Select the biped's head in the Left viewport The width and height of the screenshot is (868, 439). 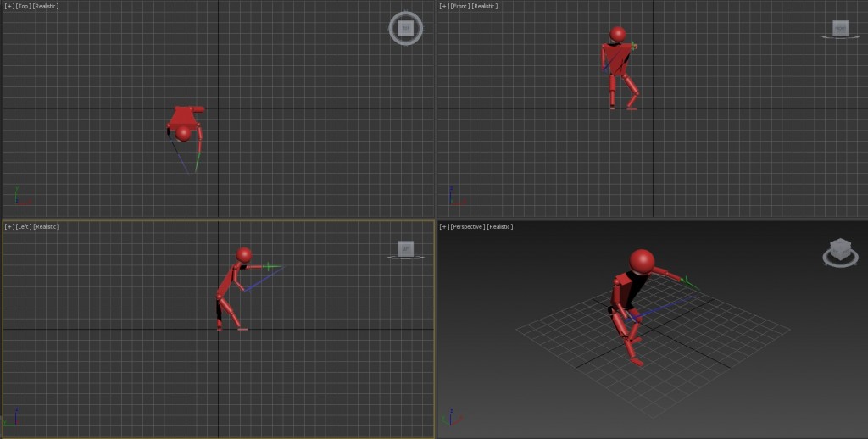(244, 254)
